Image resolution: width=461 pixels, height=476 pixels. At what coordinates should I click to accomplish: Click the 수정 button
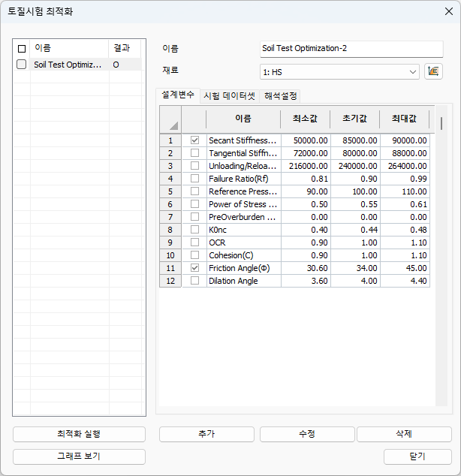307,434
